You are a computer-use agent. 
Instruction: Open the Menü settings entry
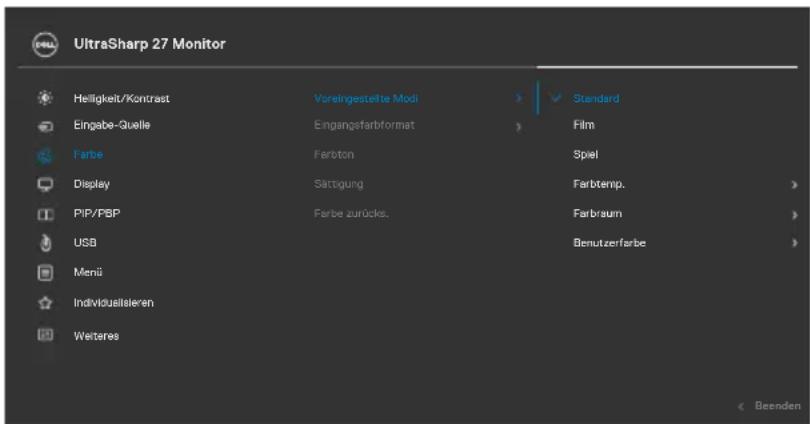click(x=88, y=272)
